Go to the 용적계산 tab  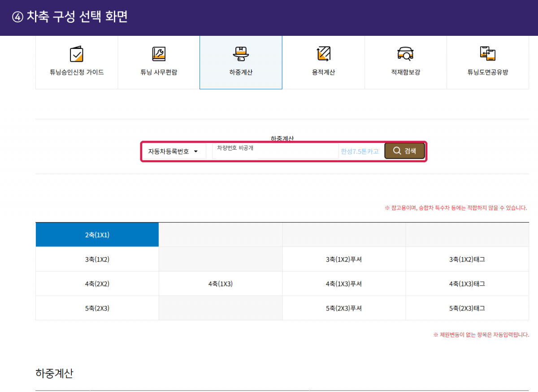pyautogui.click(x=323, y=63)
